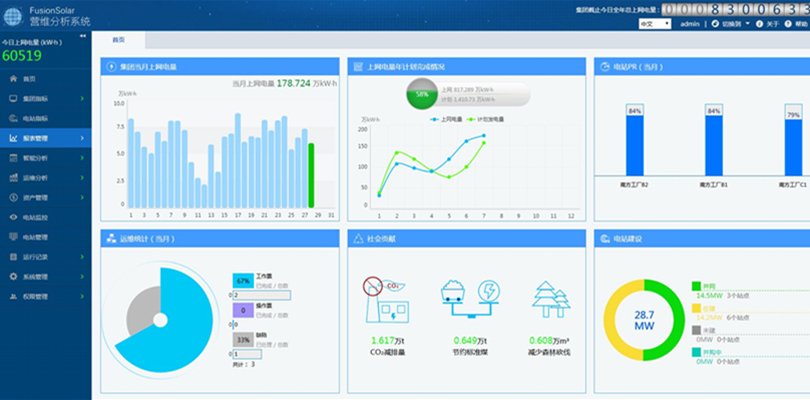This screenshot has width=810, height=400.
Task: Click the 运行记录 sidebar icon
Action: [x=12, y=257]
